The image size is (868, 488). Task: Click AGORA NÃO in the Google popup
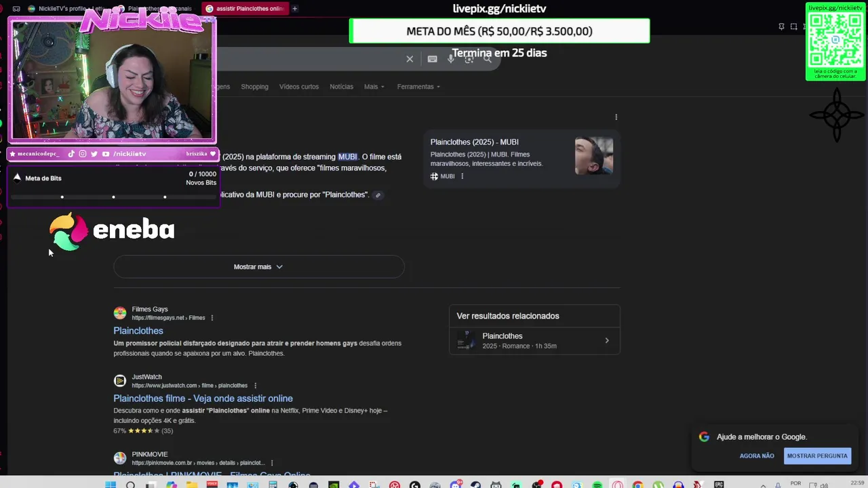coord(757,456)
